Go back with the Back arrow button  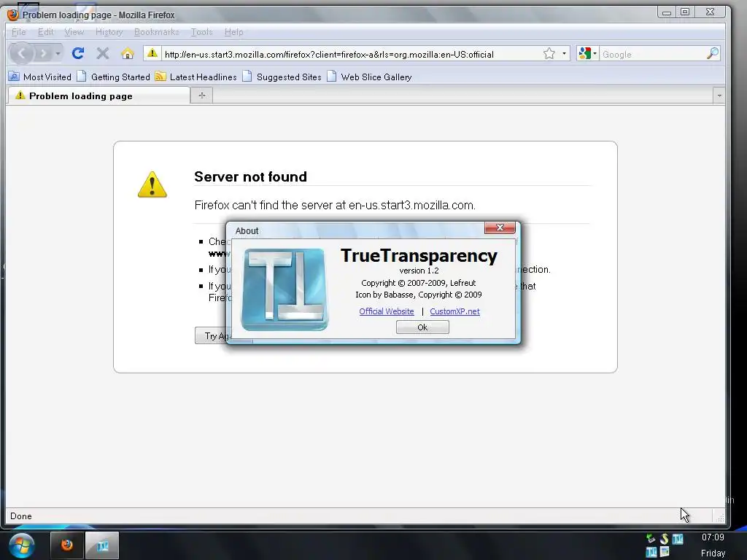(x=21, y=53)
